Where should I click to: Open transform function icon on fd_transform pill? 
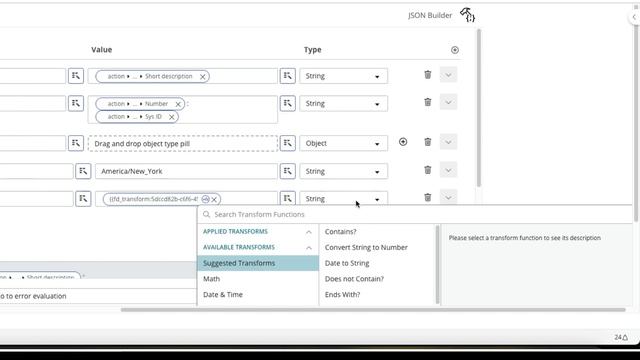pos(205,199)
